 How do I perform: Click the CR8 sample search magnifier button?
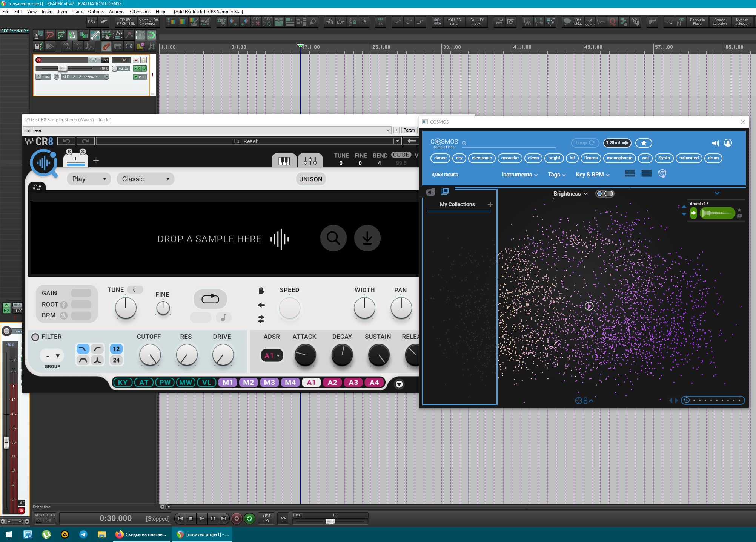[x=333, y=238]
